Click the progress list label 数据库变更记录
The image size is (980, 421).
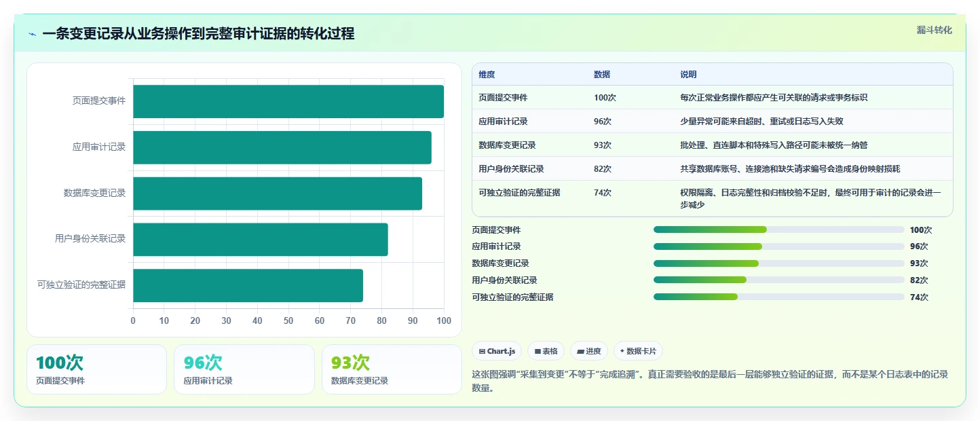(x=500, y=263)
